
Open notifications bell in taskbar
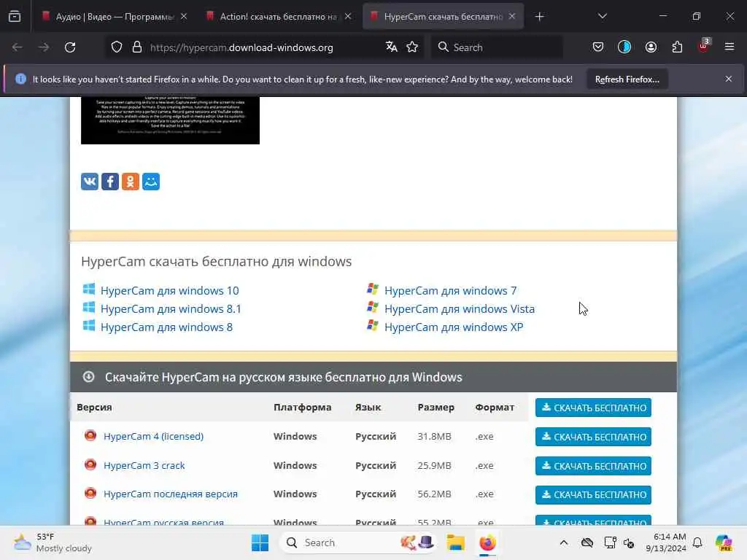click(x=697, y=542)
